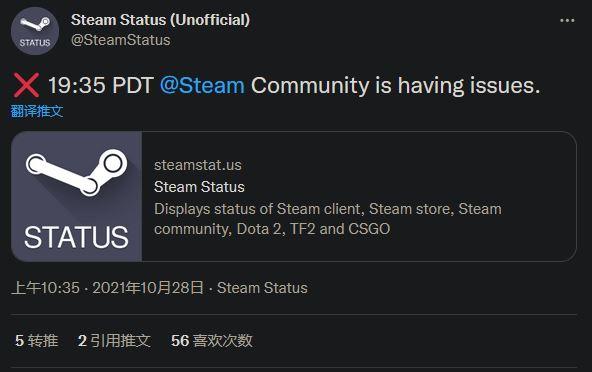Click the Steam logo card thumbnail

[x=77, y=196]
